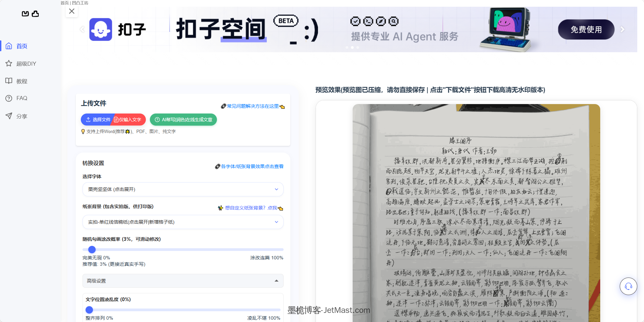Click the 支持上传Word(推荐) hint text
This screenshot has height=322, width=644.
point(128,131)
